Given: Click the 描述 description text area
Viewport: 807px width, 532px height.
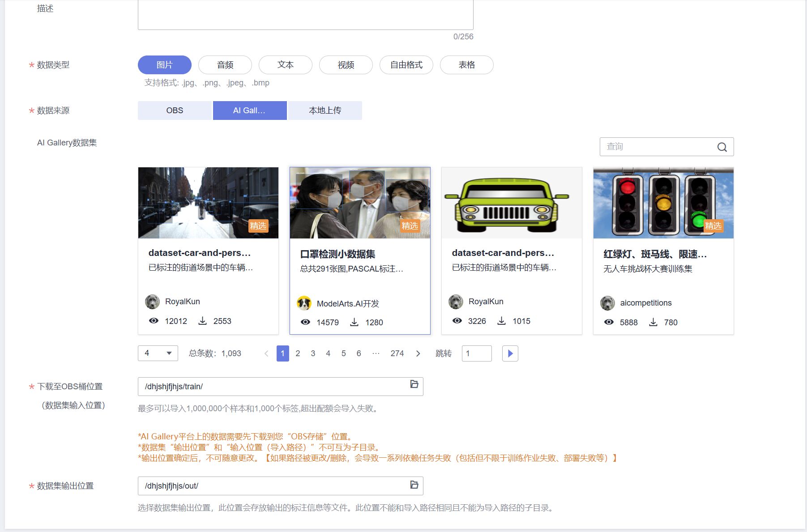Looking at the screenshot, I should (x=306, y=14).
